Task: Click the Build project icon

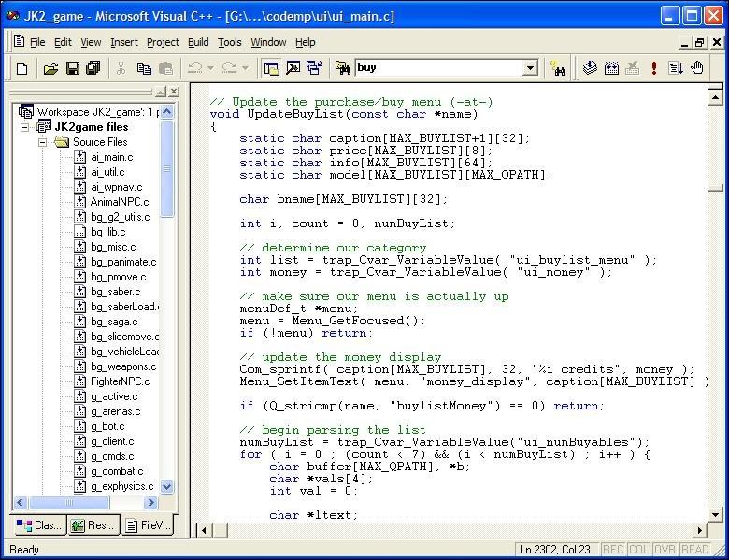Action: pos(611,68)
